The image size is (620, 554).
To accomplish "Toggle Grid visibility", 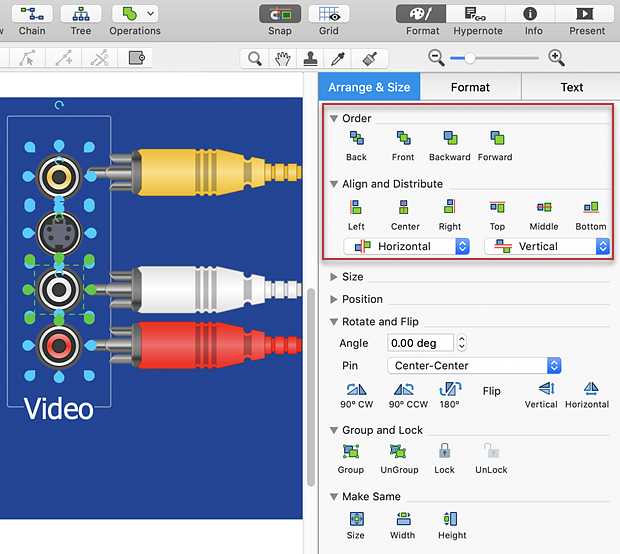I will (329, 14).
